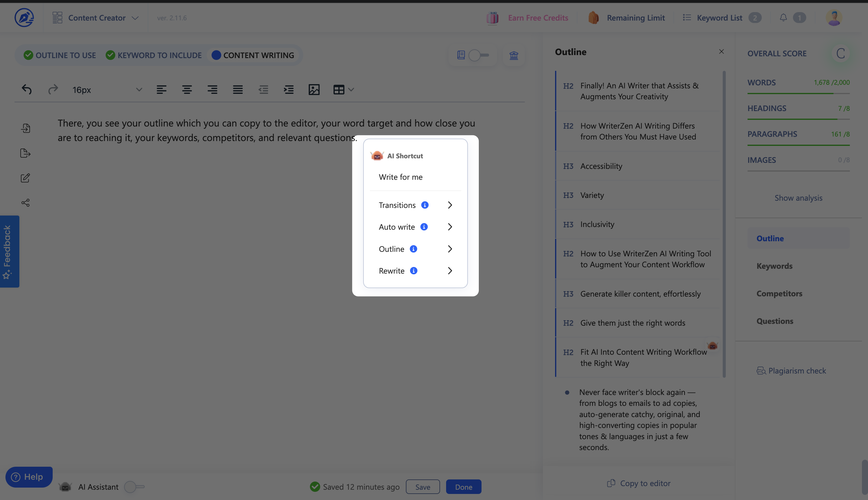Viewport: 868px width, 500px height.
Task: Align text right in toolbar
Action: tap(212, 90)
